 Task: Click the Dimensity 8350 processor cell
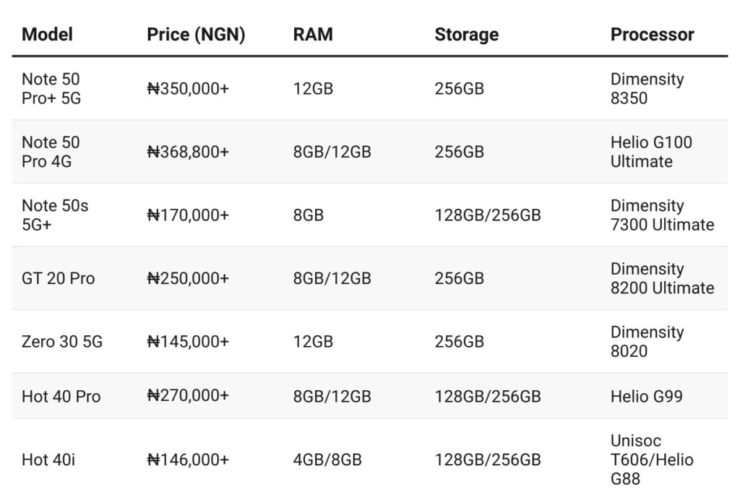coord(647,88)
